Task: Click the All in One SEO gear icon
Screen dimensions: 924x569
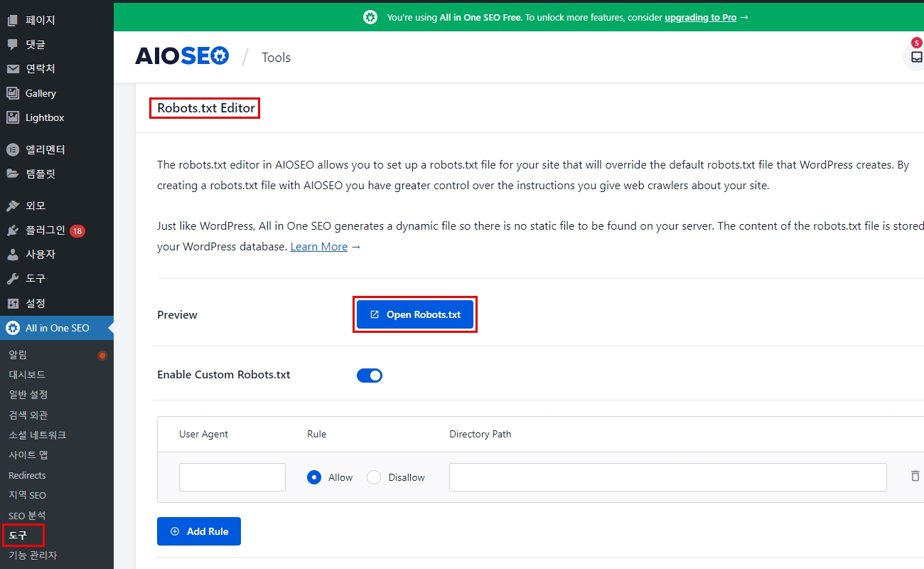Action: click(x=13, y=328)
